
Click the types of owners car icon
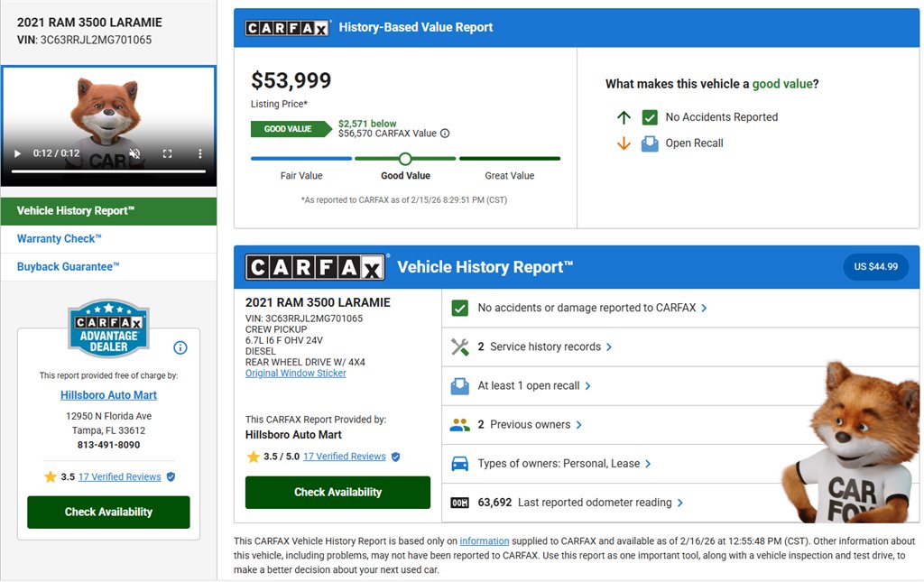459,464
